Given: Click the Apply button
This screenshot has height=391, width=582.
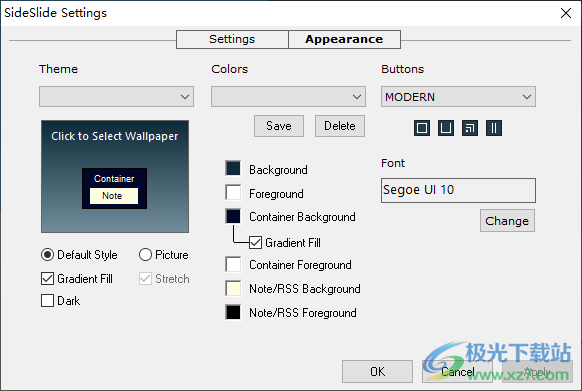Looking at the screenshot, I should (537, 371).
